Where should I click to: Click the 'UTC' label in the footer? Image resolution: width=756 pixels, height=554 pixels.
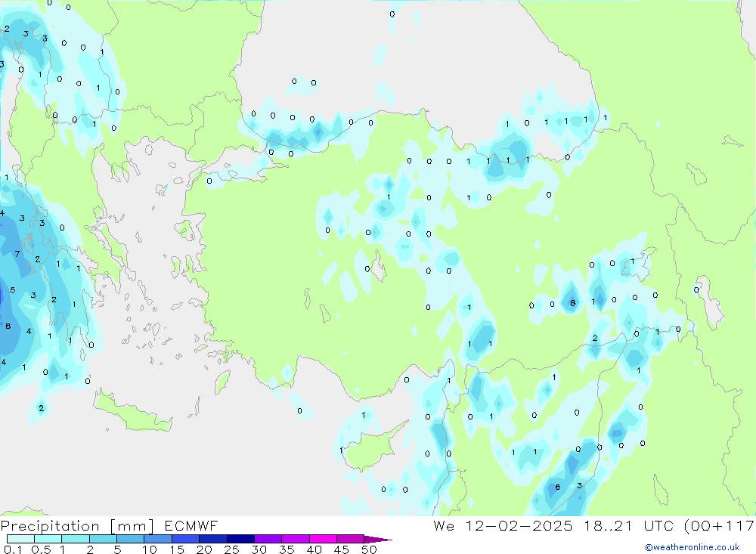point(659,525)
